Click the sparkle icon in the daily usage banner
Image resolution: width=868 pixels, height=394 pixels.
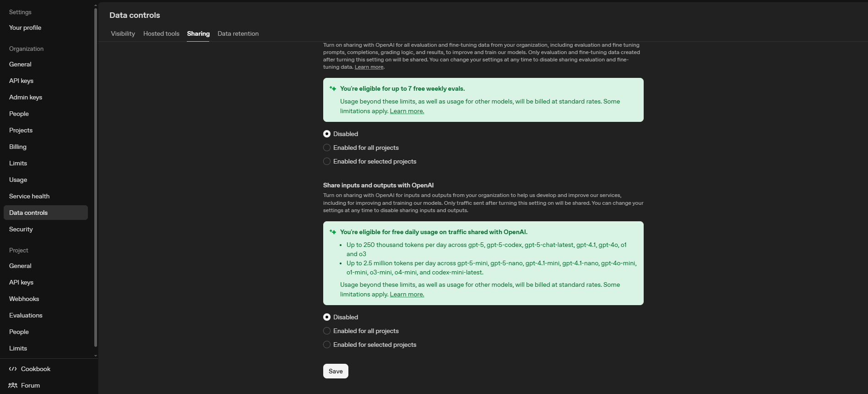pos(333,232)
